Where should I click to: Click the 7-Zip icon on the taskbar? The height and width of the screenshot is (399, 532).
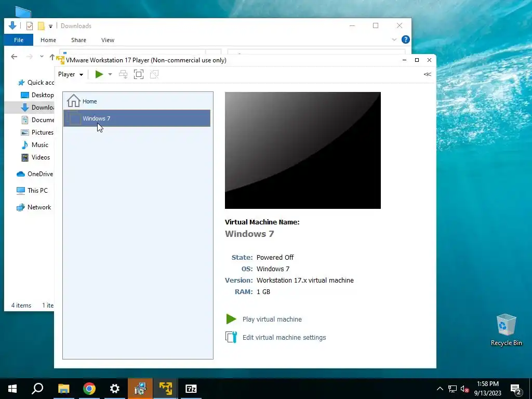click(x=191, y=389)
